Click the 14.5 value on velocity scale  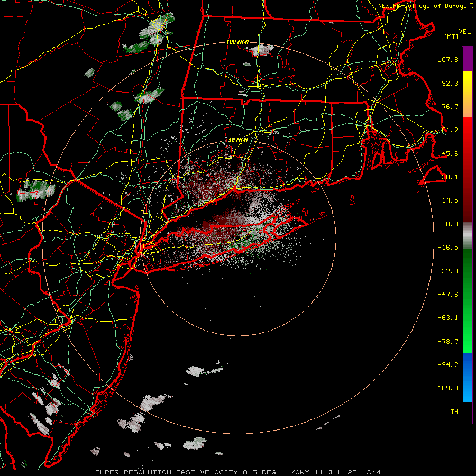pos(450,200)
